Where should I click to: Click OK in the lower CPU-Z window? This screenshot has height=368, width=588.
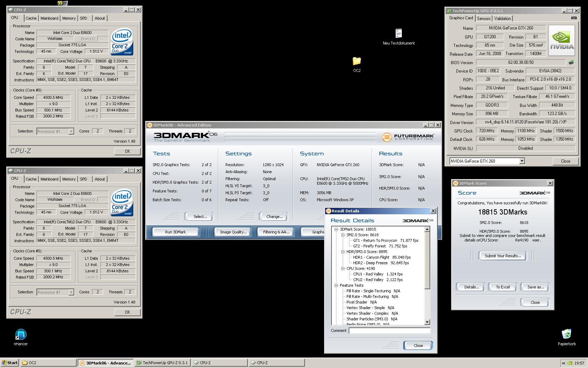(127, 312)
